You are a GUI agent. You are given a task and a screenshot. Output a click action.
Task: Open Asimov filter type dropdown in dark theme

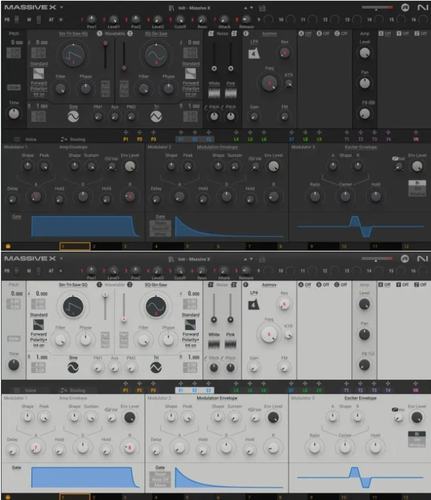(269, 34)
